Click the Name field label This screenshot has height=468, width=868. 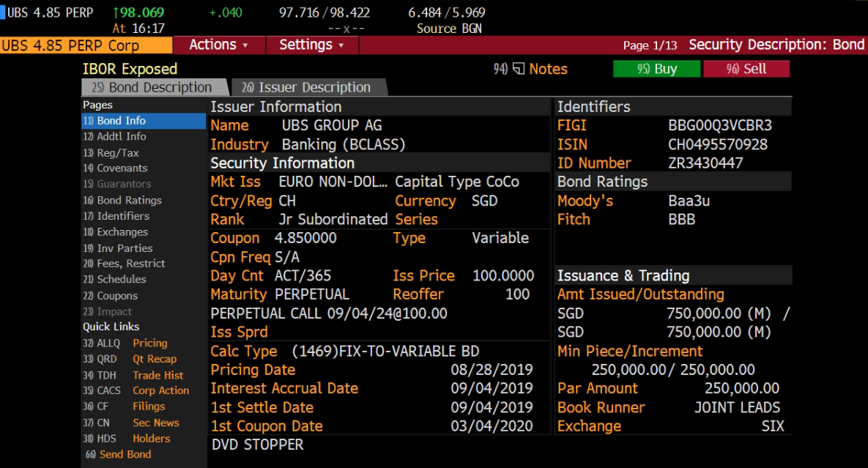point(229,125)
